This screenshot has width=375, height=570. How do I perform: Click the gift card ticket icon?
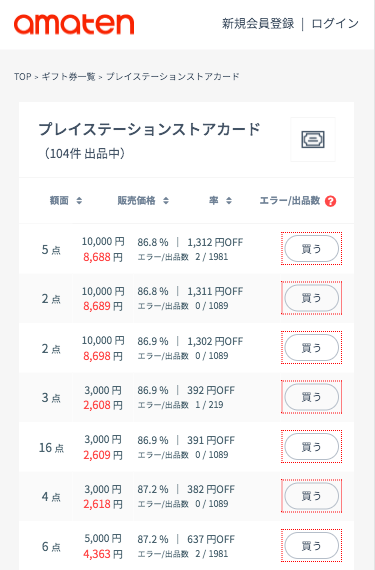[312, 140]
